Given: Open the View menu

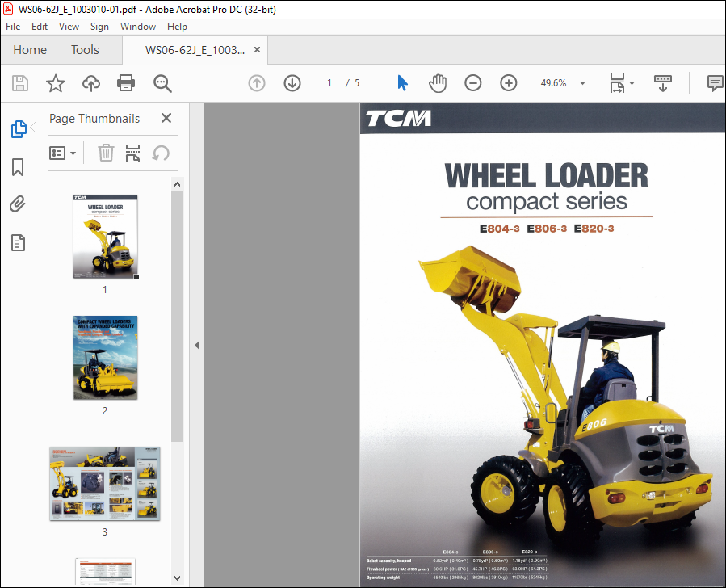Looking at the screenshot, I should coord(69,27).
